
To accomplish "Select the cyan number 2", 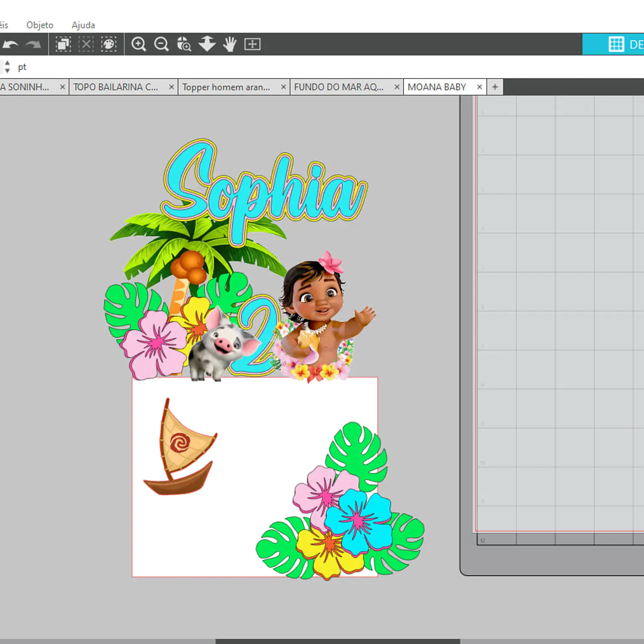I will [x=258, y=335].
